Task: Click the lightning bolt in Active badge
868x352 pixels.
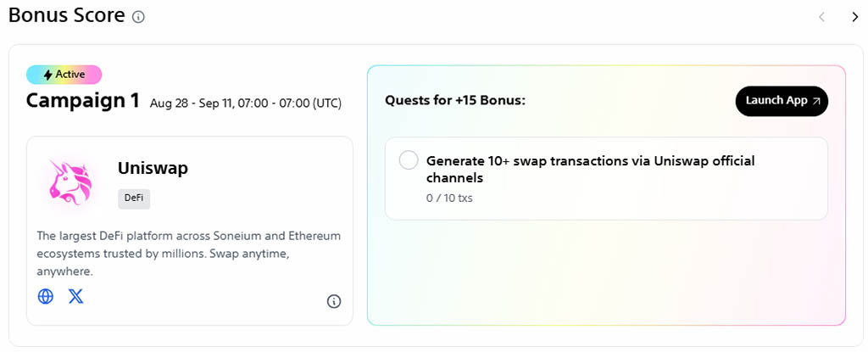Action: pos(48,75)
